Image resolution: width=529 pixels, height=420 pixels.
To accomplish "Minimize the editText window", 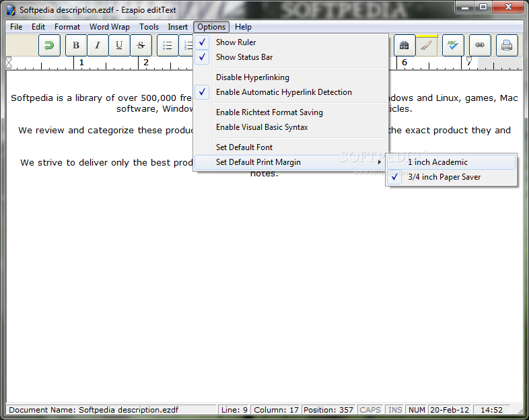I will [x=465, y=7].
